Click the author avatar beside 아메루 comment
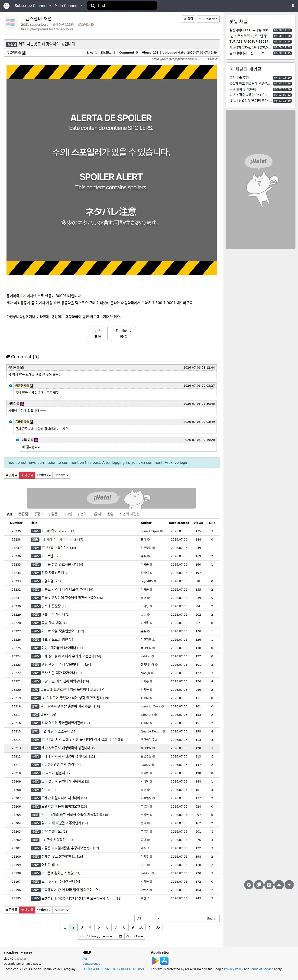Screen dimensions: 298x980 22,368
